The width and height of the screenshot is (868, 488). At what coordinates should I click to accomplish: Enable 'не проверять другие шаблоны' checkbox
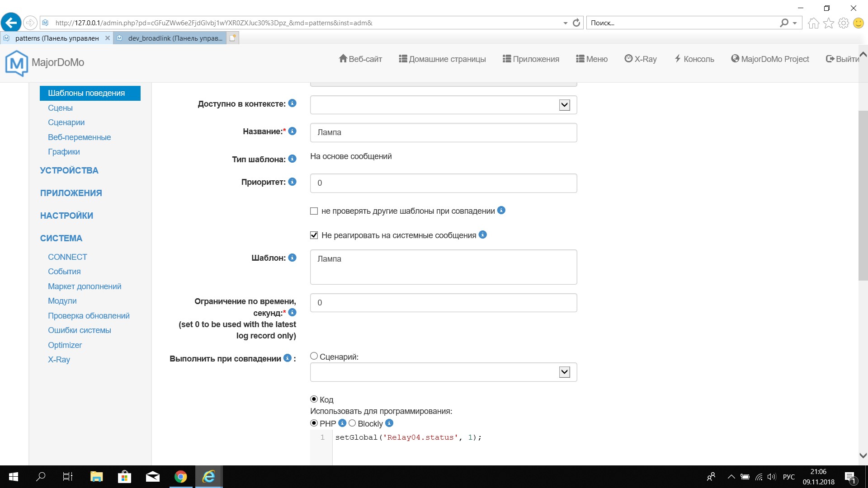pos(314,211)
